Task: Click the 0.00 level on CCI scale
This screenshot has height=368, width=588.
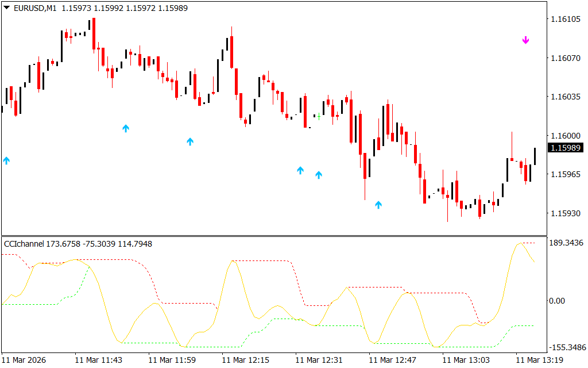Action: tap(558, 300)
